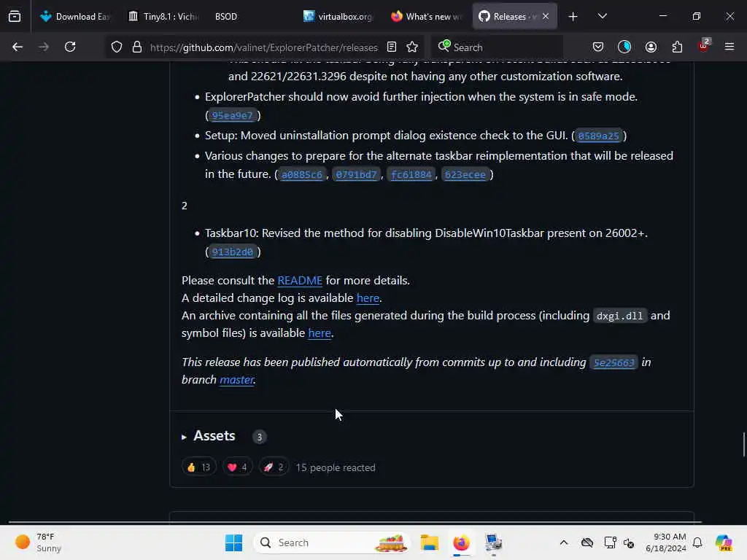Switch to virtualbox.org tab

[338, 16]
